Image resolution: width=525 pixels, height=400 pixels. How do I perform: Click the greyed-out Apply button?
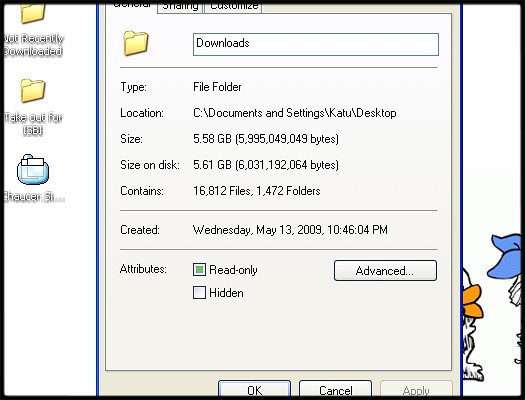point(416,390)
